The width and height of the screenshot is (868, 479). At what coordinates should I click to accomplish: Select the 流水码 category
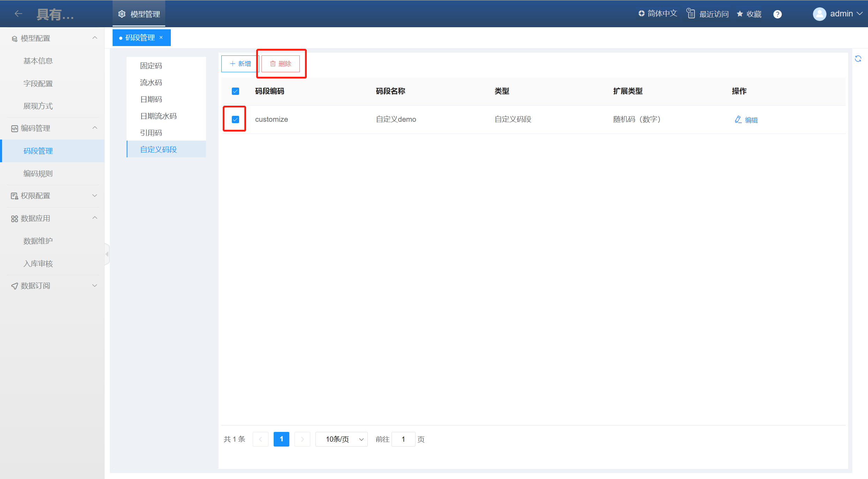pos(151,83)
